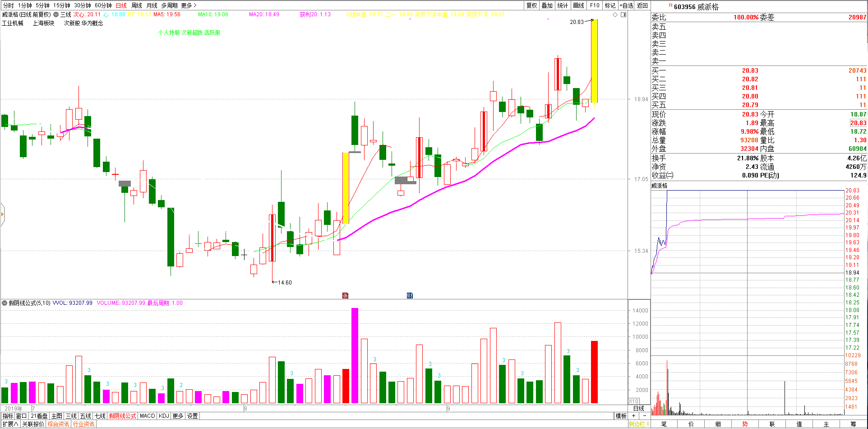
Task: Click the diamond icon above the chart
Action: pyautogui.click(x=615, y=14)
